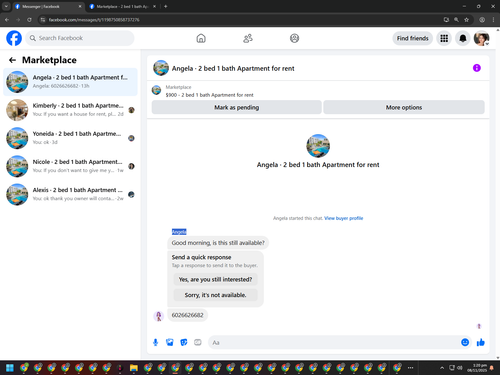500x375 pixels.
Task: Open the View buyer profile link
Action: [343, 218]
